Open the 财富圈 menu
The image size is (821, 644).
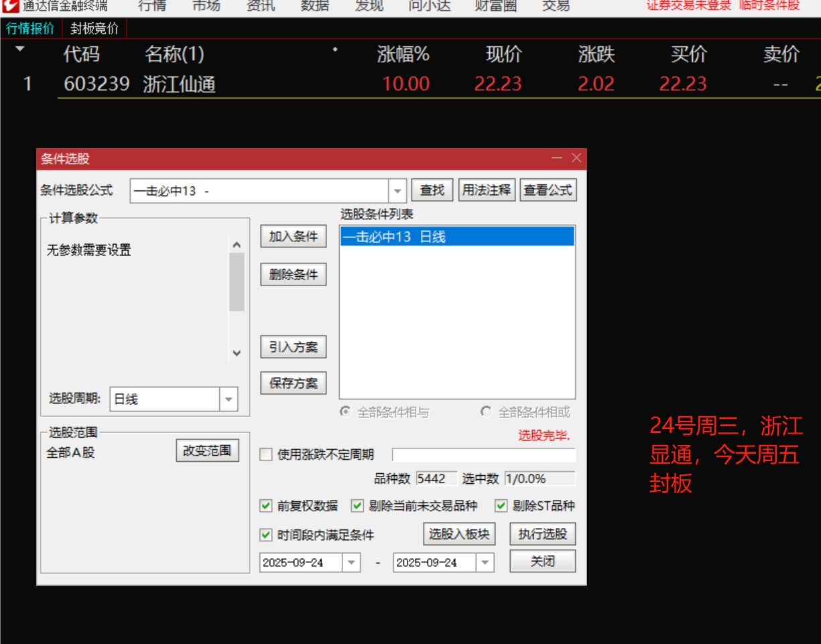(x=496, y=6)
